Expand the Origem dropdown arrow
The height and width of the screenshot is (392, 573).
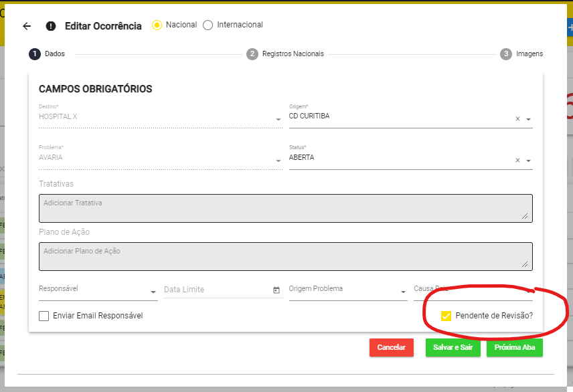point(528,120)
